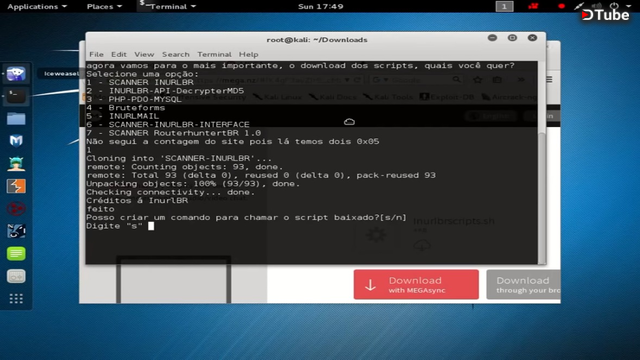640x360 pixels.
Task: Maximize the terminal window
Action: pyautogui.click(x=512, y=38)
